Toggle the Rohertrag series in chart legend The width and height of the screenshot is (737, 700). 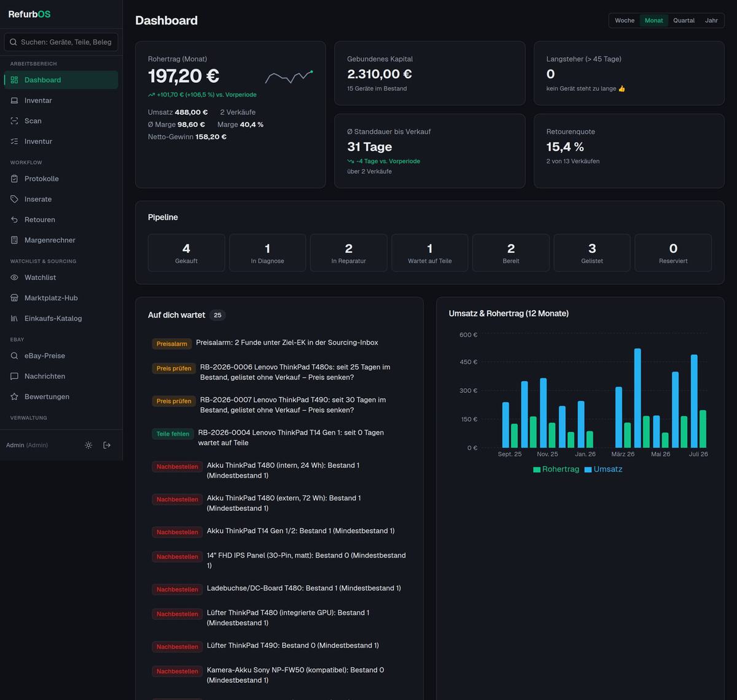[556, 469]
